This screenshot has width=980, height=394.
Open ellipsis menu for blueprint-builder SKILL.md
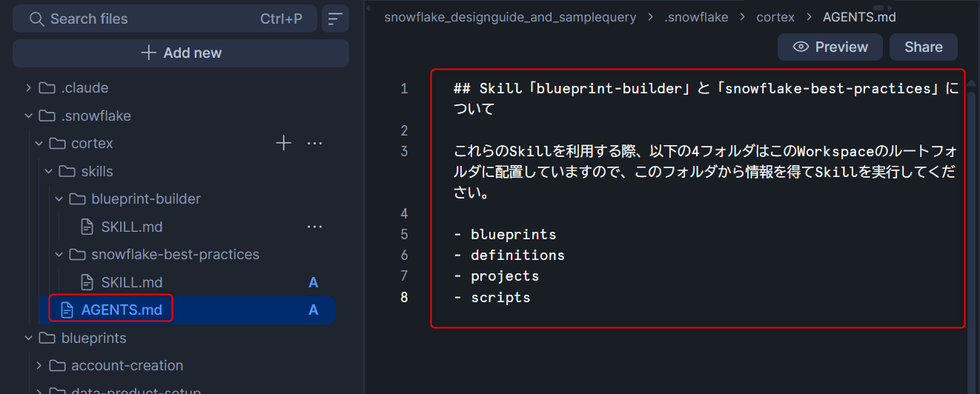(314, 227)
